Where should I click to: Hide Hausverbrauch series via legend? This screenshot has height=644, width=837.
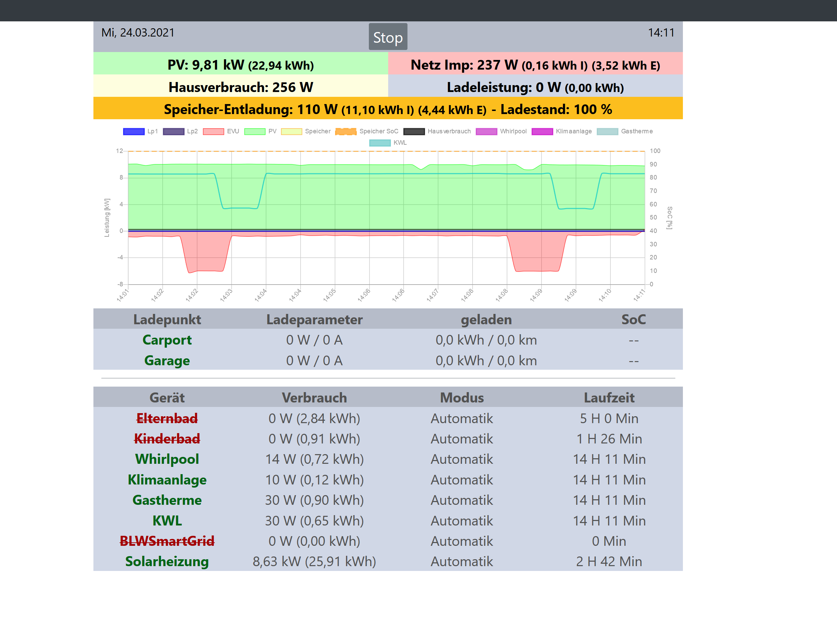pos(414,131)
